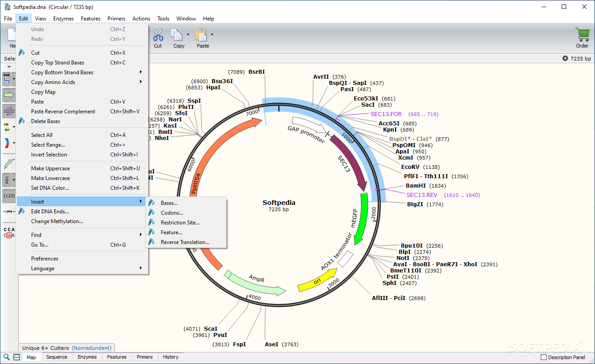Toggle the show enzymes SalI sidebar icon
Image resolution: width=595 pixels, height=364 pixels.
click(x=7, y=79)
